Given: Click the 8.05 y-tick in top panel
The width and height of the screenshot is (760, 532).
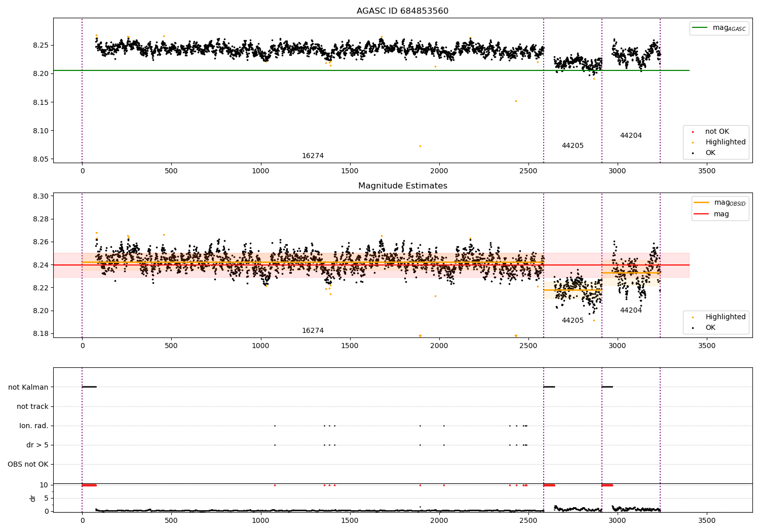Looking at the screenshot, I should pos(41,159).
